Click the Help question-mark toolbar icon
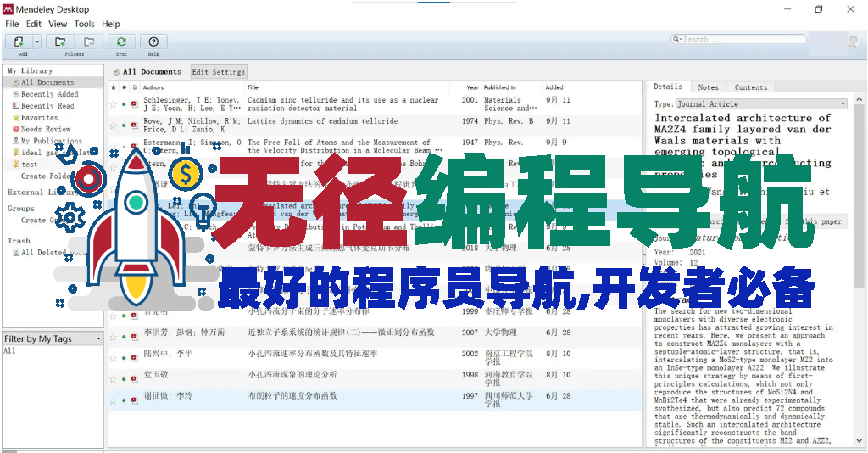The image size is (868, 453). click(x=153, y=42)
